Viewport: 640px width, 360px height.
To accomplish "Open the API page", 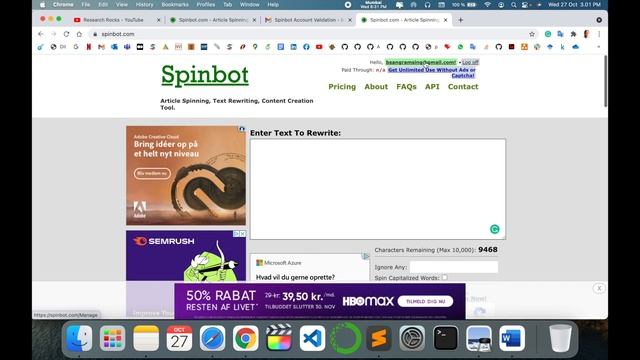I will coord(432,87).
